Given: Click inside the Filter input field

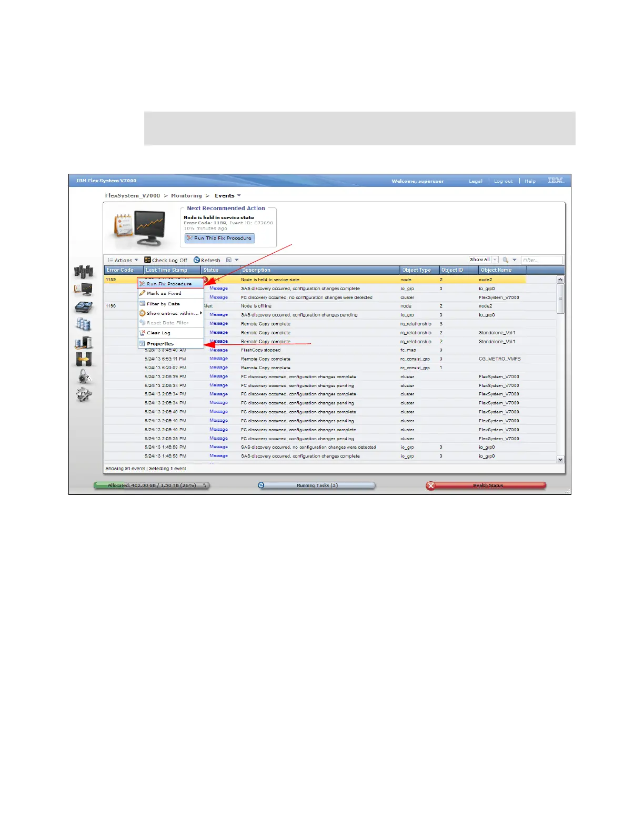Looking at the screenshot, I should click(541, 260).
